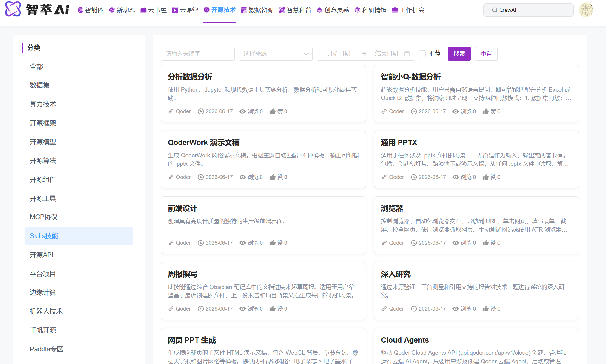The width and height of the screenshot is (606, 364).
Task: Open the 深入研究 card title
Action: [x=396, y=274]
